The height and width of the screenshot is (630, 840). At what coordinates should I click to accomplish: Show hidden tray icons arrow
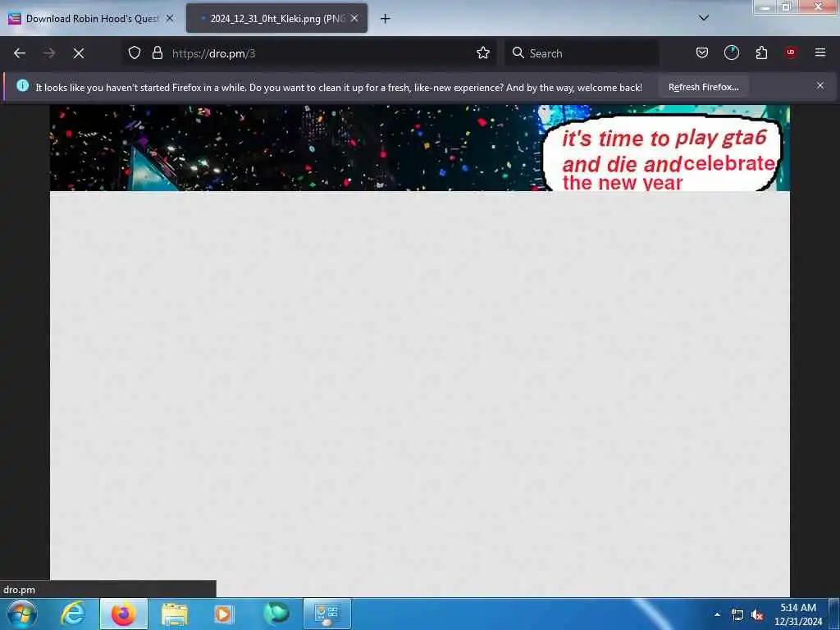point(717,614)
